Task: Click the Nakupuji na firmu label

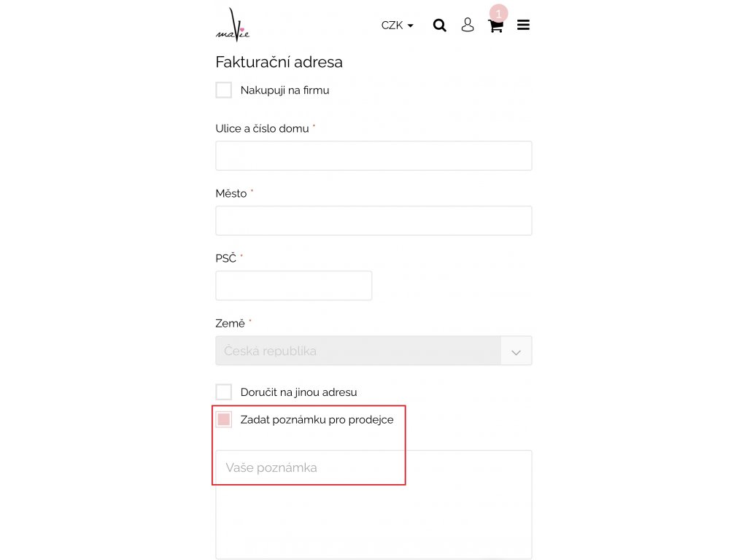Action: [x=285, y=90]
